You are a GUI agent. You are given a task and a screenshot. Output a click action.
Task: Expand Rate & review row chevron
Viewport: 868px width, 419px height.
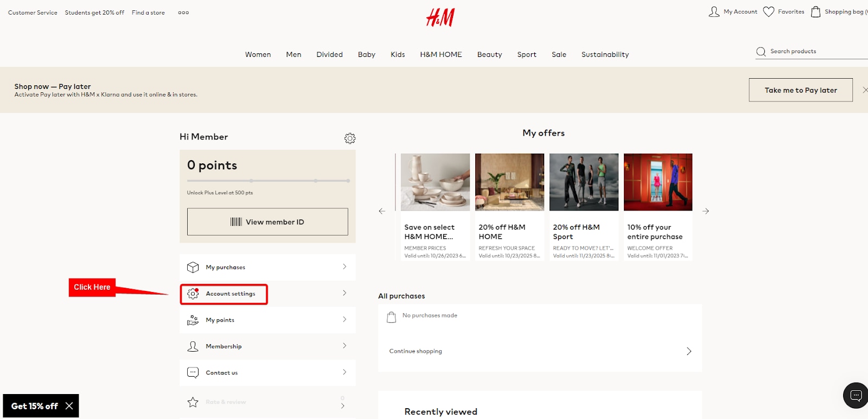point(343,406)
